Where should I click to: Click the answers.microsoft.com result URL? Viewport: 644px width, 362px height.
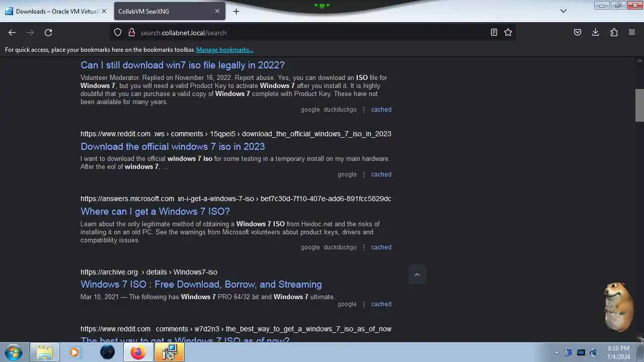pyautogui.click(x=235, y=199)
